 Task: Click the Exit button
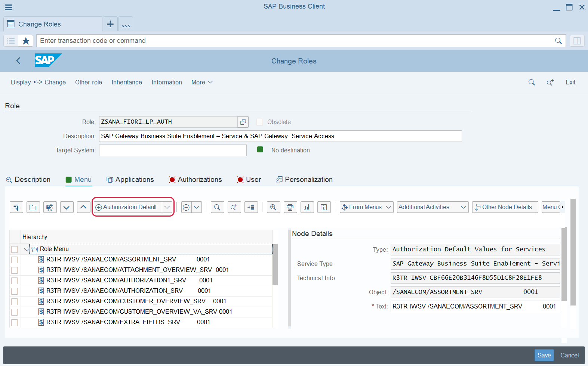[570, 82]
